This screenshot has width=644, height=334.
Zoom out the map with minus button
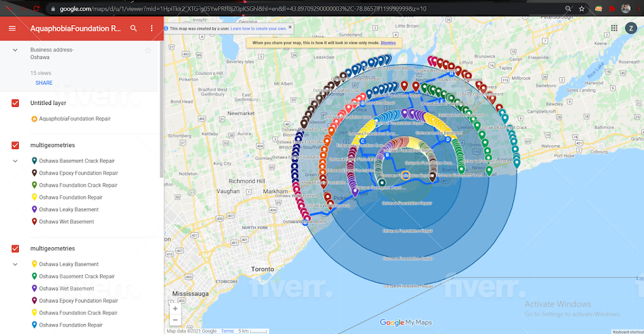175,320
